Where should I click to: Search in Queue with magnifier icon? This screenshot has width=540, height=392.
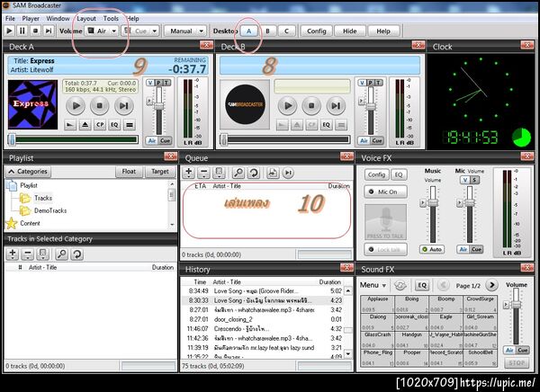pyautogui.click(x=238, y=173)
